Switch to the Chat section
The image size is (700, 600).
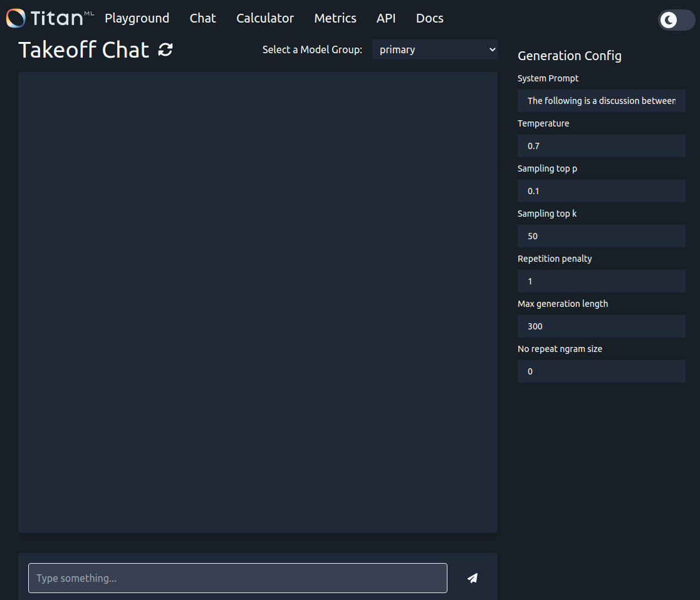[x=202, y=18]
